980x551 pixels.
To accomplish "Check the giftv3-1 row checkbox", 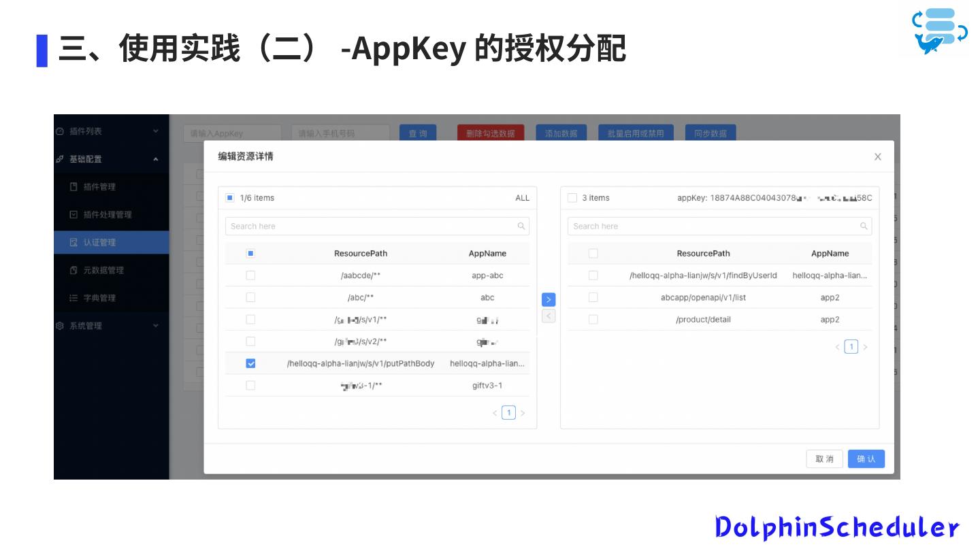I will pyautogui.click(x=250, y=386).
